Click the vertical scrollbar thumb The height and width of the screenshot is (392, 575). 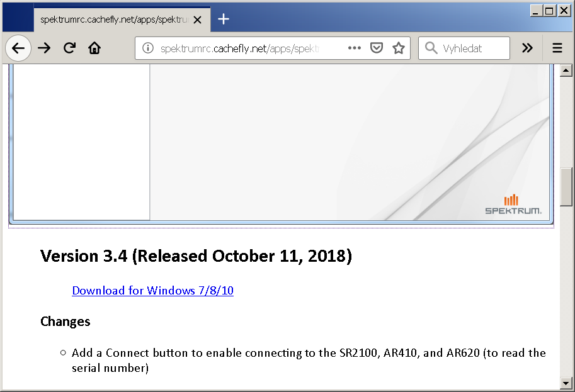[566, 187]
